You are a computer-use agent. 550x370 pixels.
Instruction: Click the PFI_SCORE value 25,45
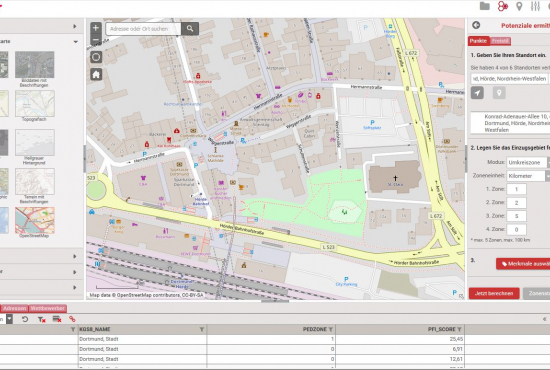point(456,339)
